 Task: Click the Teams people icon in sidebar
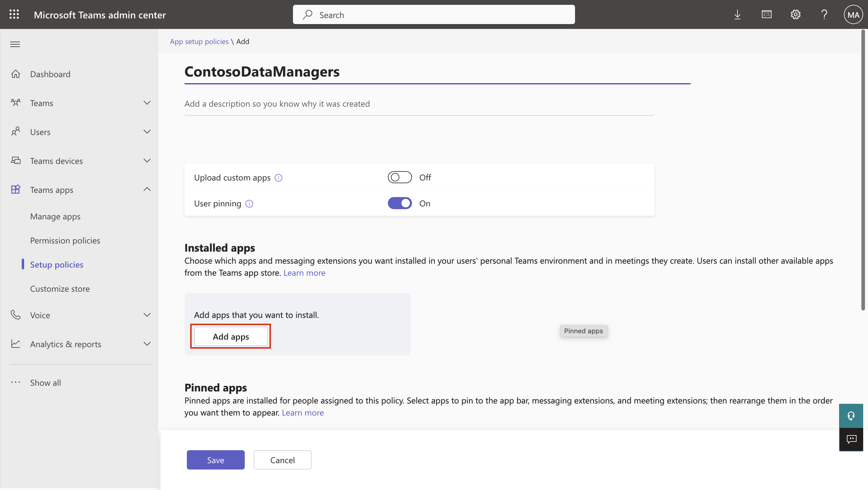point(16,103)
